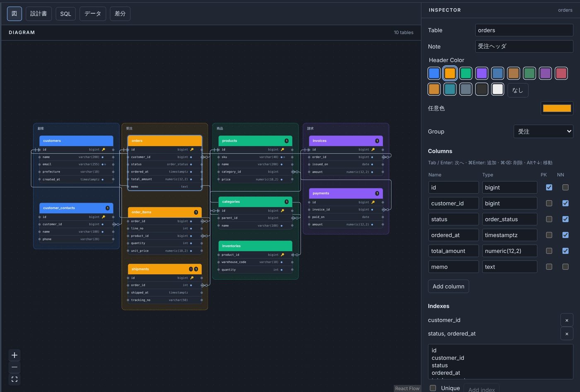580x392 pixels.
Task: Select the payments table header in diagram
Action: pos(346,193)
